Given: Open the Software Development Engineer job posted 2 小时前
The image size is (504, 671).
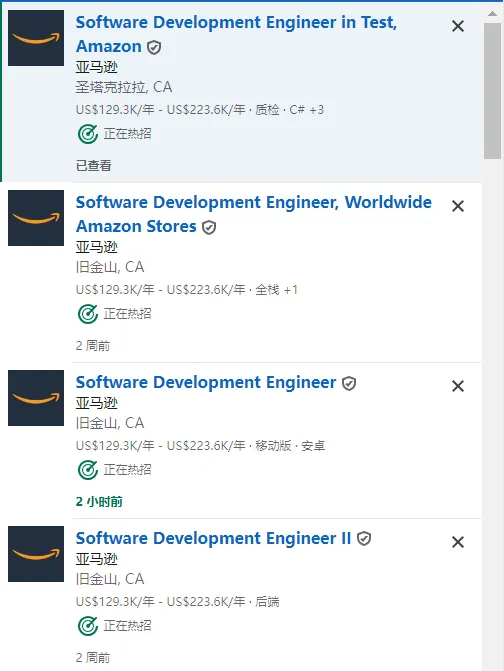Looking at the screenshot, I should point(206,382).
